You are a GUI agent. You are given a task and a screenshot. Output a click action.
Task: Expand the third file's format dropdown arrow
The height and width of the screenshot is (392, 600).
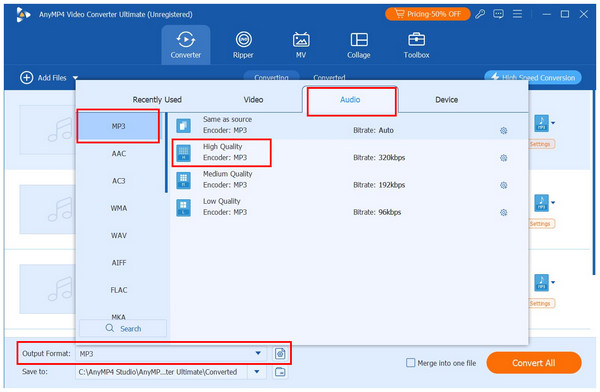[x=553, y=283]
